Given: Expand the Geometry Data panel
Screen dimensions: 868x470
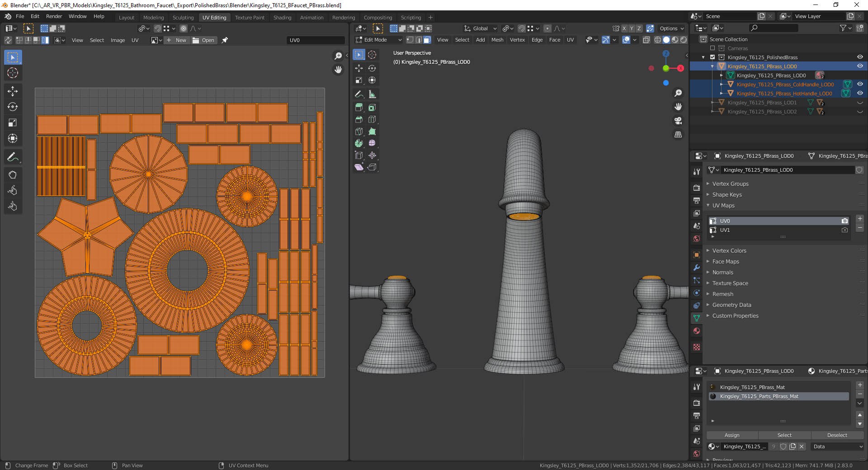Looking at the screenshot, I should pos(731,305).
